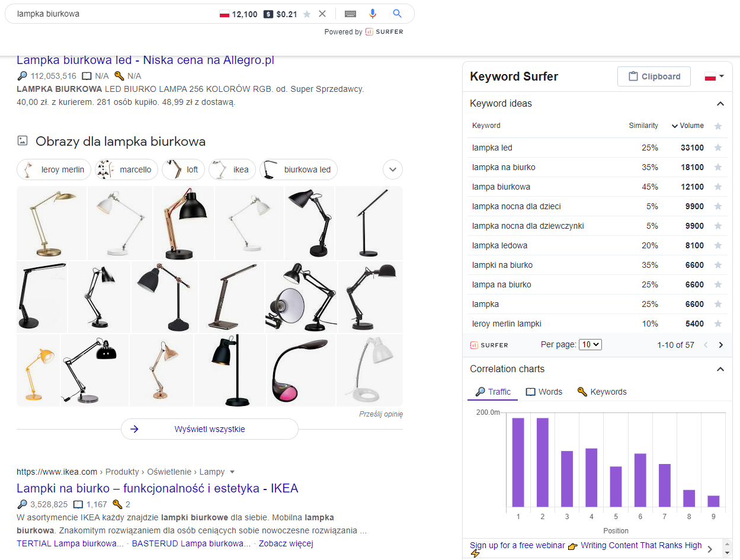Viewport: 740px width, 560px height.
Task: Star the keyword 'lampa na biurko'
Action: [718, 284]
